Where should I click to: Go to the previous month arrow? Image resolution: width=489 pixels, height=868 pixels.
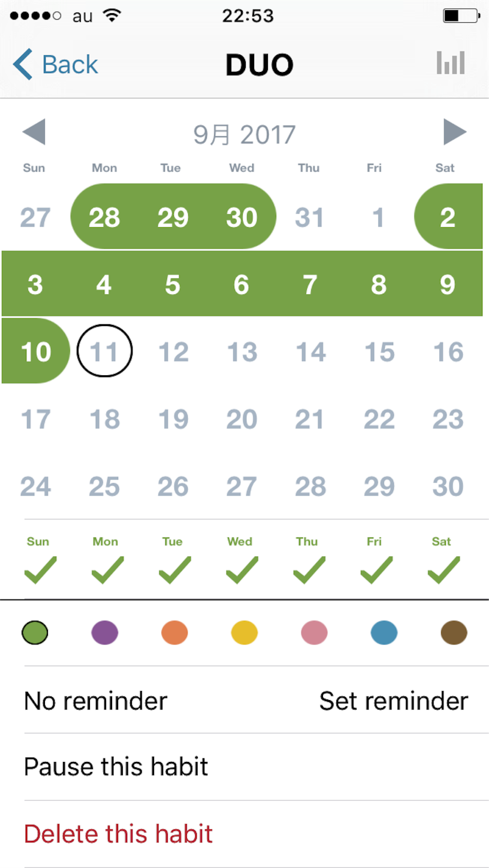[x=34, y=132]
